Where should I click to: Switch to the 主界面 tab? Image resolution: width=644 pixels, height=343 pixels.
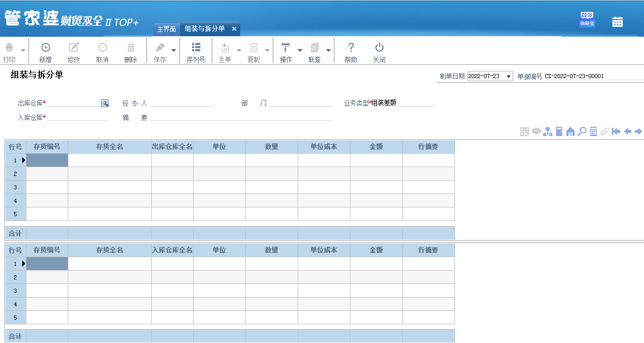[167, 29]
